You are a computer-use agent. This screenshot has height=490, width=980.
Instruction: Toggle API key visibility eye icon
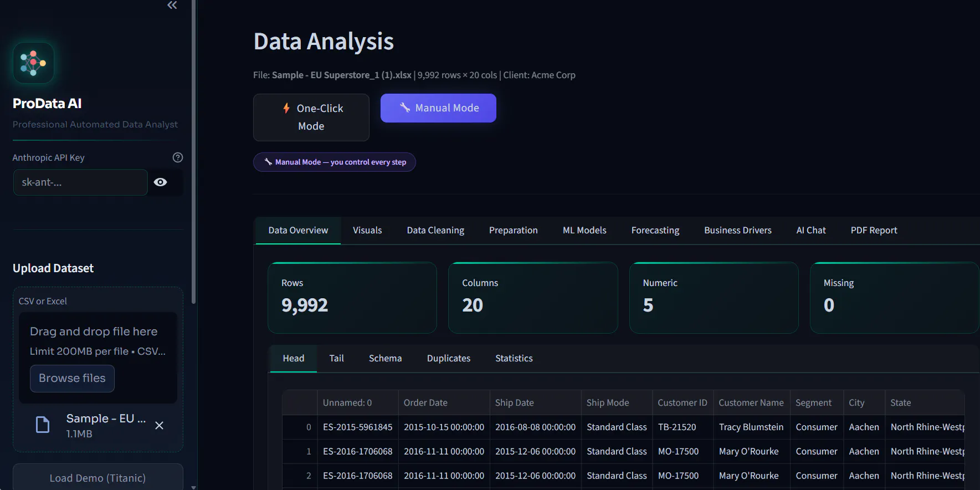coord(161,182)
